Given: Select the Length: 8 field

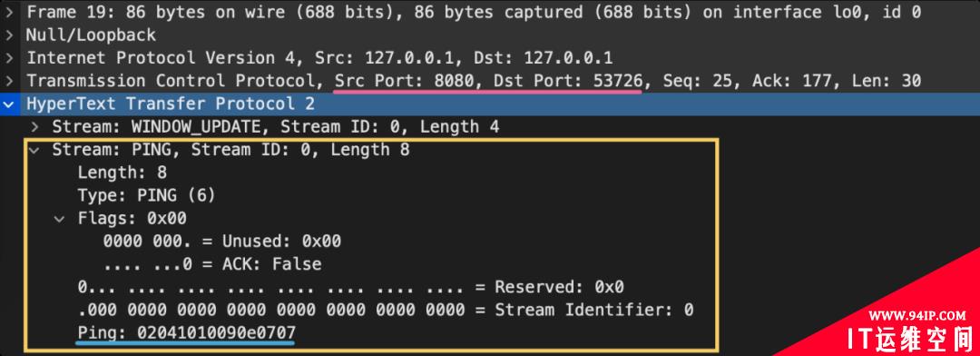Looking at the screenshot, I should coord(122,173).
